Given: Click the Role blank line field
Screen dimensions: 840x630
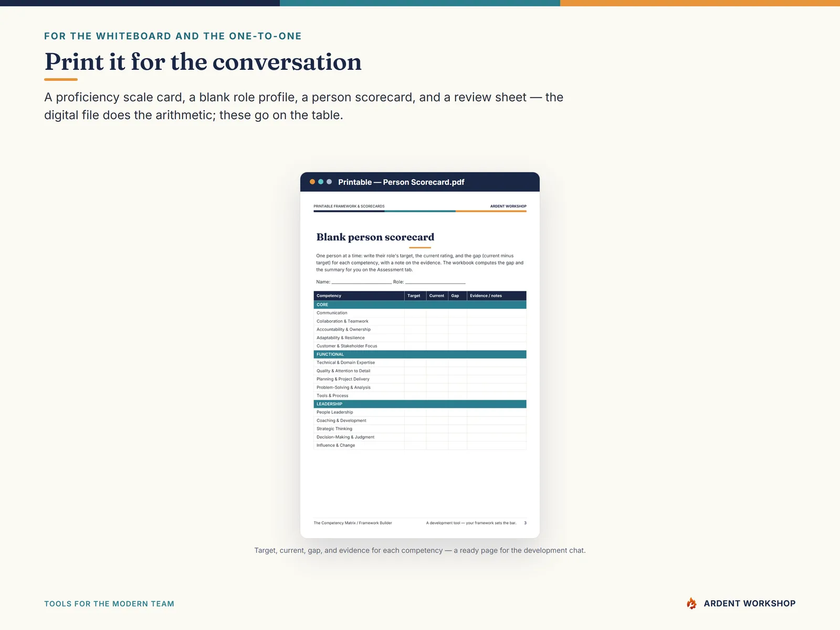Looking at the screenshot, I should [x=435, y=282].
